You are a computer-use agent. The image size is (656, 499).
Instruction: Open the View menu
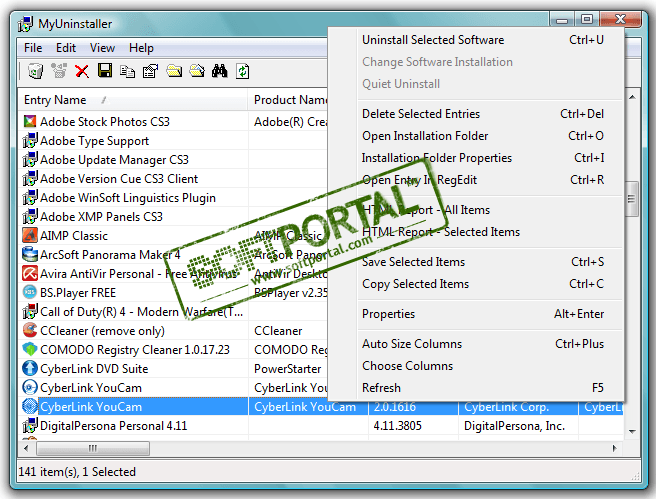point(102,48)
